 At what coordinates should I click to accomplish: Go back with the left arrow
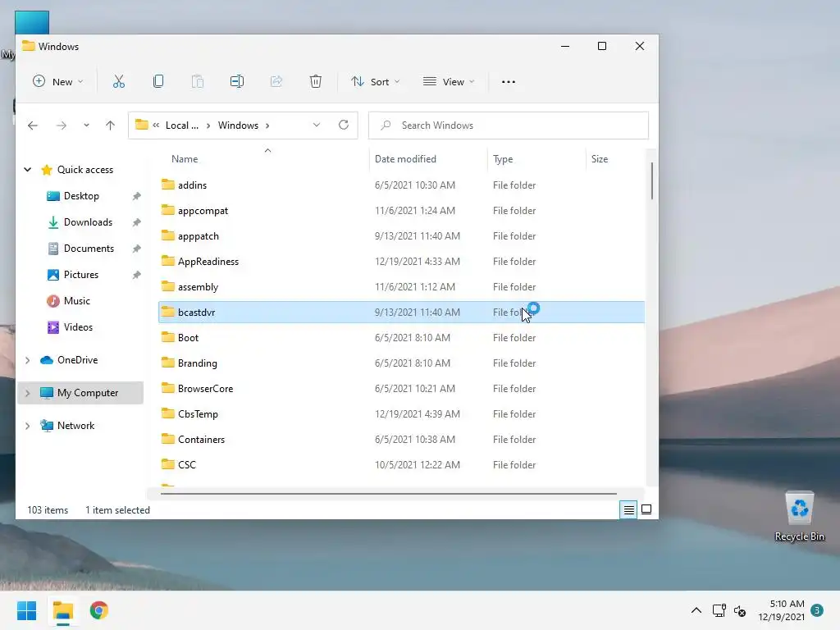pyautogui.click(x=33, y=126)
